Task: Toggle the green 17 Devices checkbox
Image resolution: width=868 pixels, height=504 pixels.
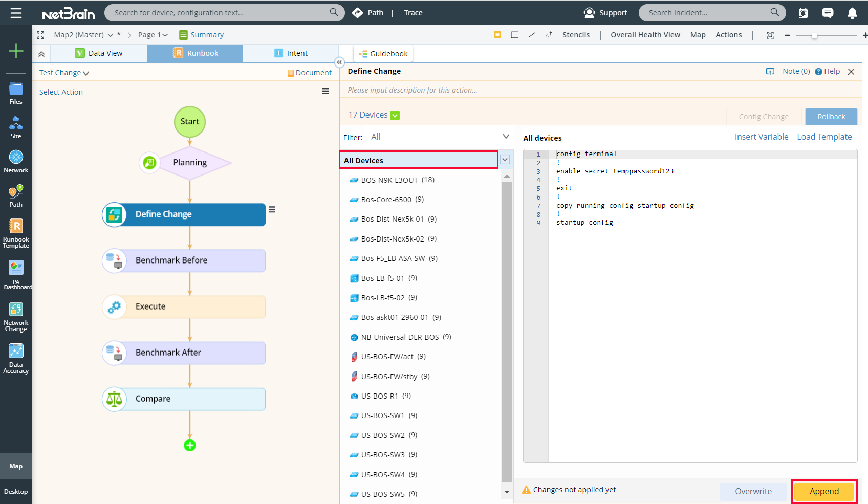Action: 395,115
